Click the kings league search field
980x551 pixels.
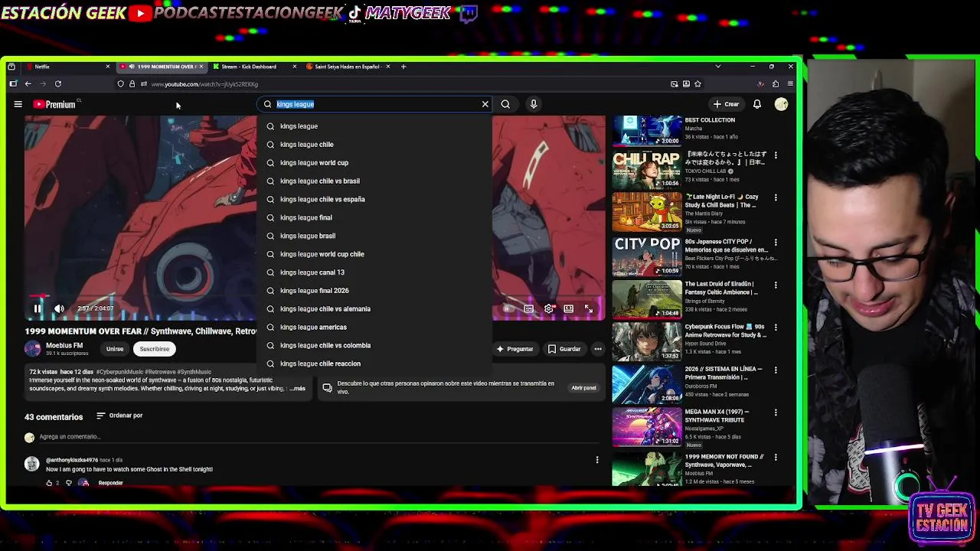pyautogui.click(x=375, y=104)
